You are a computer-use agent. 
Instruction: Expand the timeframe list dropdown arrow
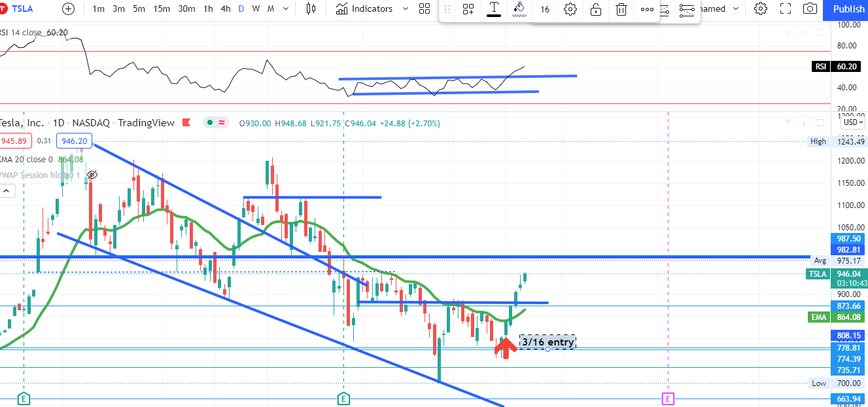click(286, 9)
